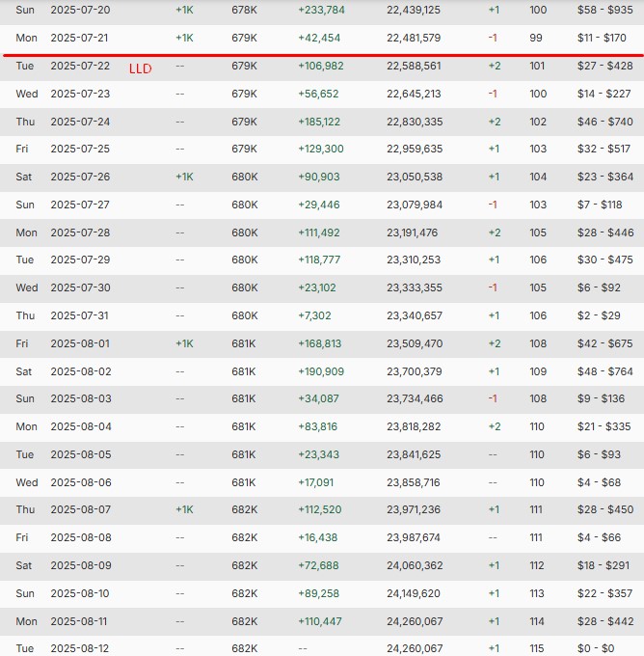Select the +56,652 views value

tap(318, 94)
